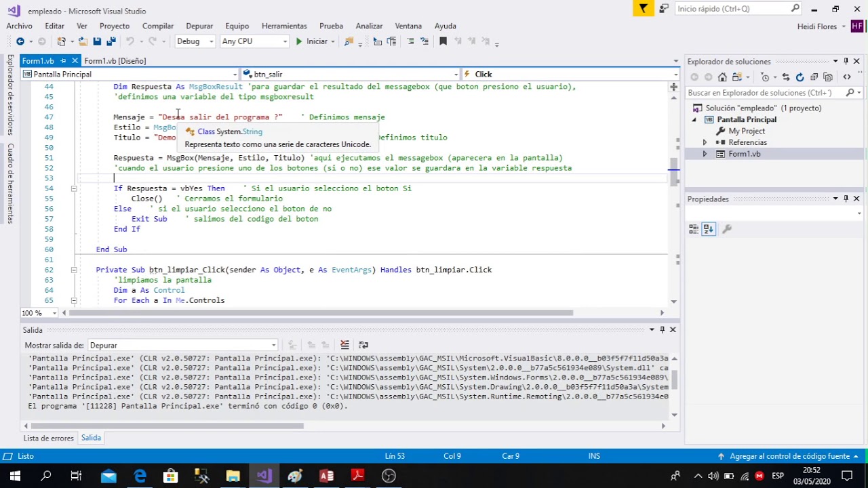Screen dimensions: 868x488
Task: Toggle auto-hide pin on the Salida panel
Action: (x=662, y=330)
